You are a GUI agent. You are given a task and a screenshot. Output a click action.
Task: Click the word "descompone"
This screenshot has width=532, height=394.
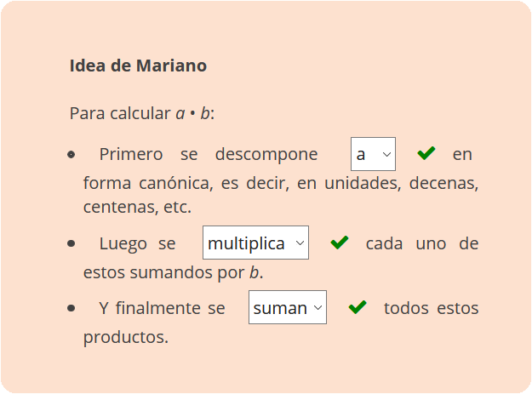266,155
